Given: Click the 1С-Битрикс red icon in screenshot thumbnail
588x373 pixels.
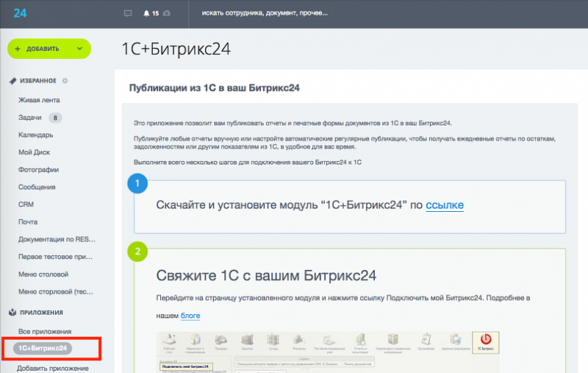Looking at the screenshot, I should coord(486,343).
